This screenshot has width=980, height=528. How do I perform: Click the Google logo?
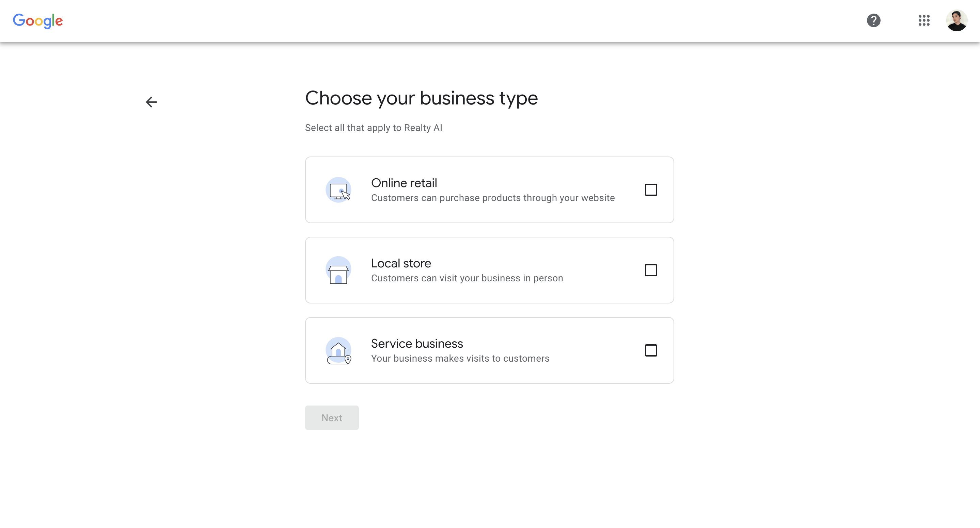pyautogui.click(x=38, y=20)
